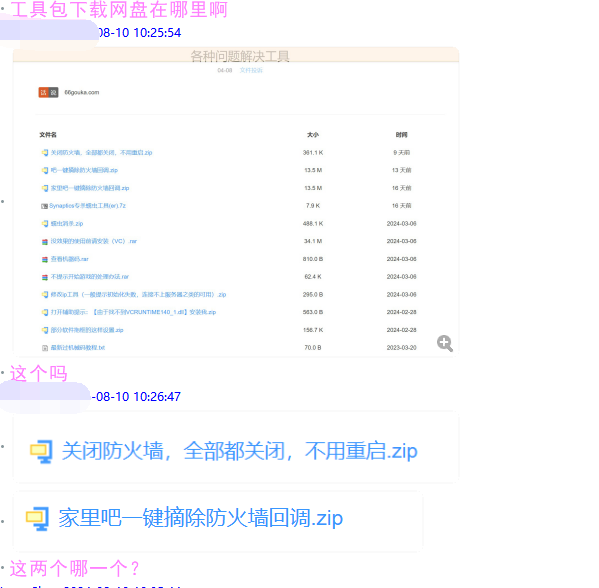Click rar icon of the 62.4 K row
This screenshot has width=599, height=588.
coord(45,277)
